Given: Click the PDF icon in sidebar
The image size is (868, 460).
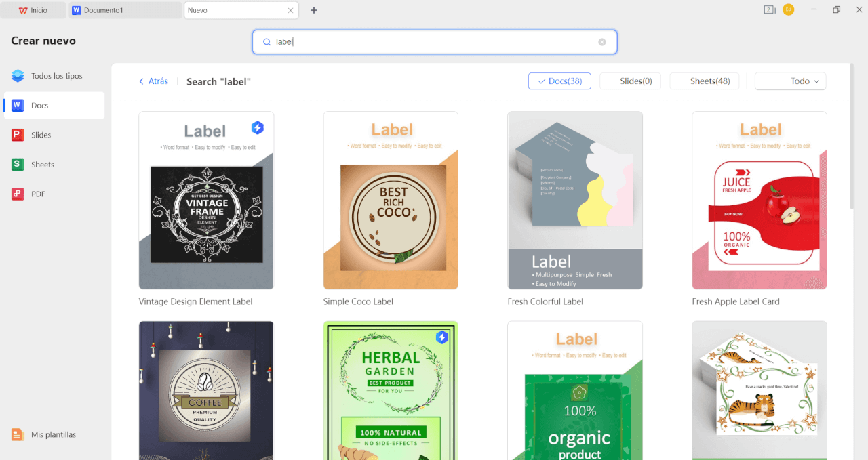Looking at the screenshot, I should click(18, 194).
